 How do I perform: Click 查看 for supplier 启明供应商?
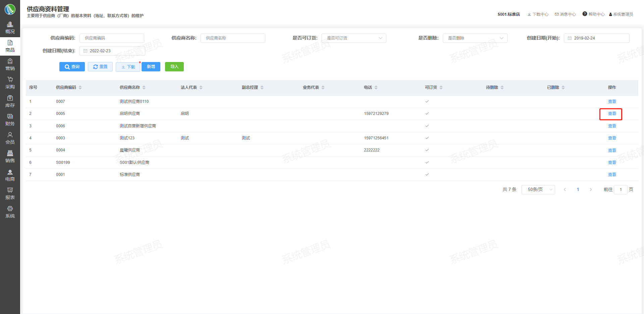coord(612,114)
